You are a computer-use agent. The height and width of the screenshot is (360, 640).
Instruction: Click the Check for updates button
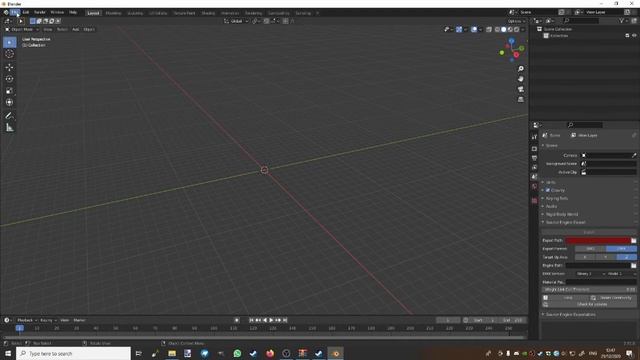tap(589, 304)
